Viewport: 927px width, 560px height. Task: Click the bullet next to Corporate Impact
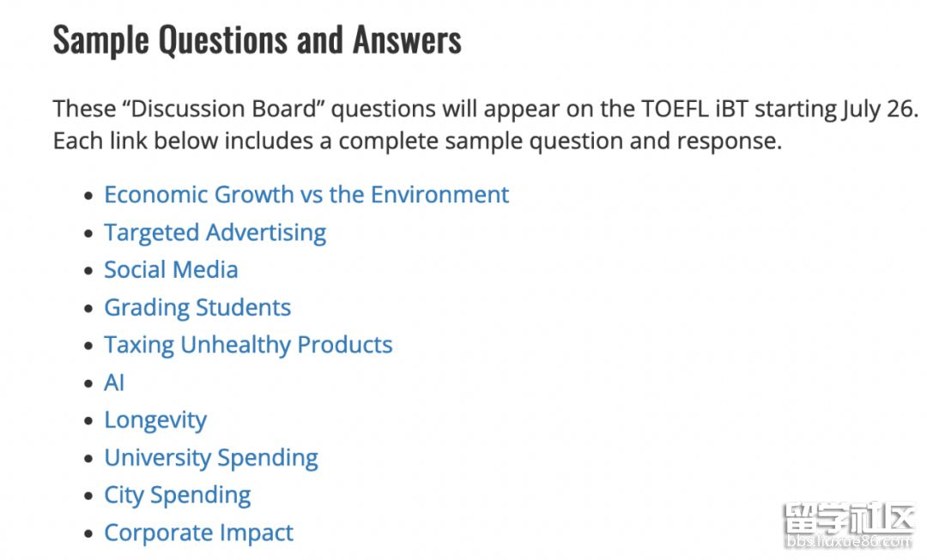(88, 534)
